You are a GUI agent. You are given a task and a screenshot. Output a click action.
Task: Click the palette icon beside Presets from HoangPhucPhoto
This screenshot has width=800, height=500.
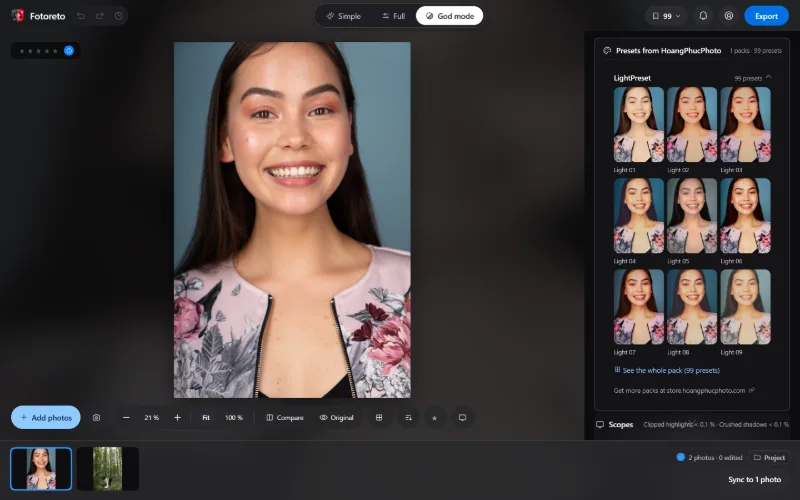(x=607, y=51)
